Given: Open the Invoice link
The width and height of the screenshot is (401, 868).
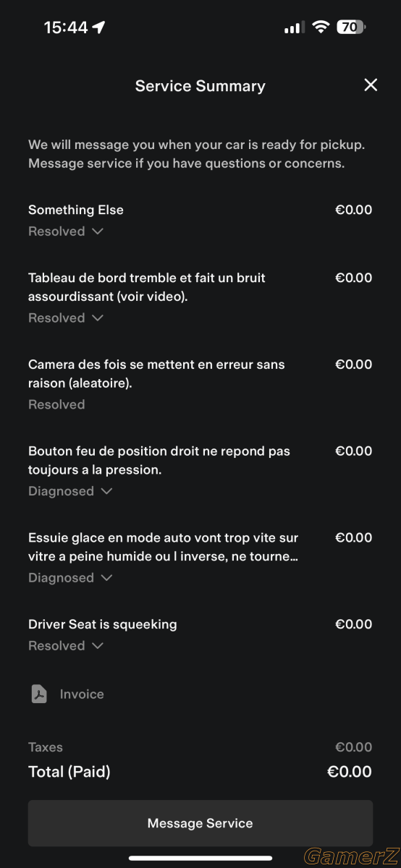Looking at the screenshot, I should pos(82,694).
